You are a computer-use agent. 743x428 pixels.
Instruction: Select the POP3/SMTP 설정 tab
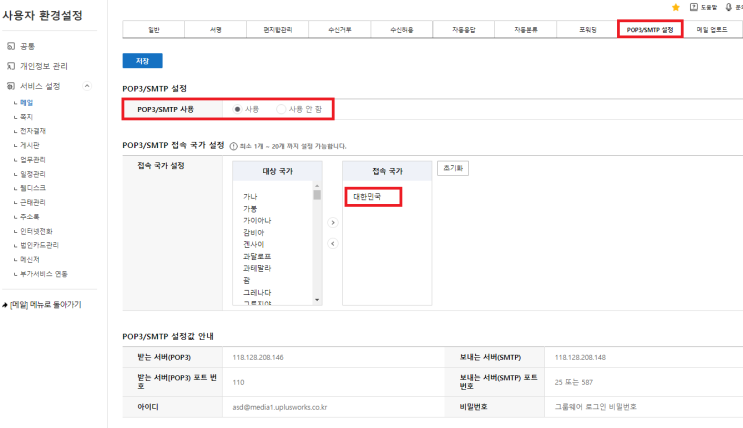(x=650, y=29)
